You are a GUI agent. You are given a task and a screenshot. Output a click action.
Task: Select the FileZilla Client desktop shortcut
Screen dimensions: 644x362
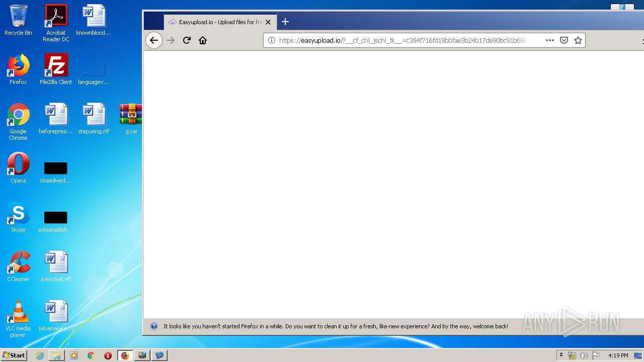[56, 69]
